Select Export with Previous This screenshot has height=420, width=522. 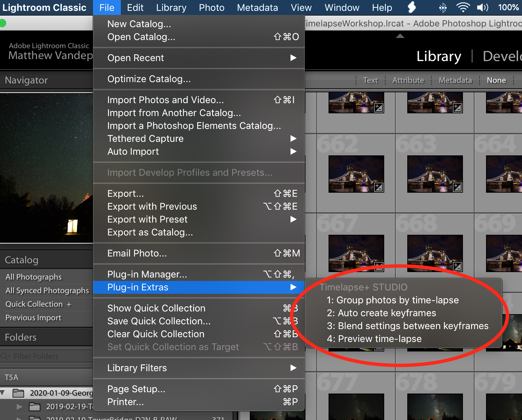199,207
